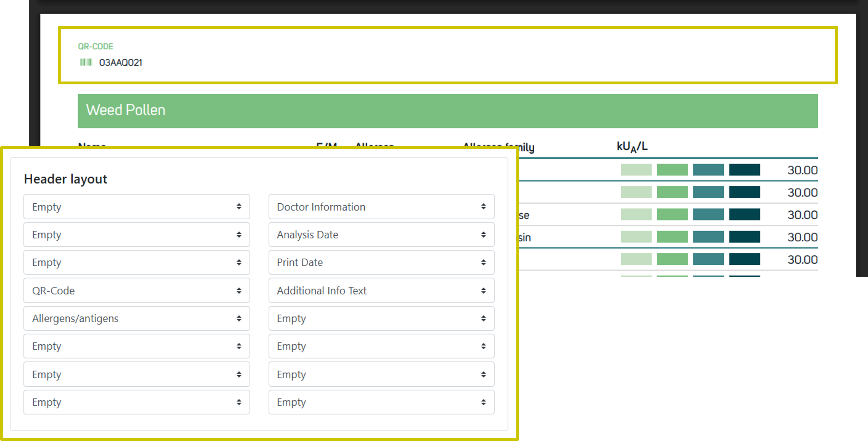
Task: Click the 03AAQ021 code text
Action: tap(121, 63)
